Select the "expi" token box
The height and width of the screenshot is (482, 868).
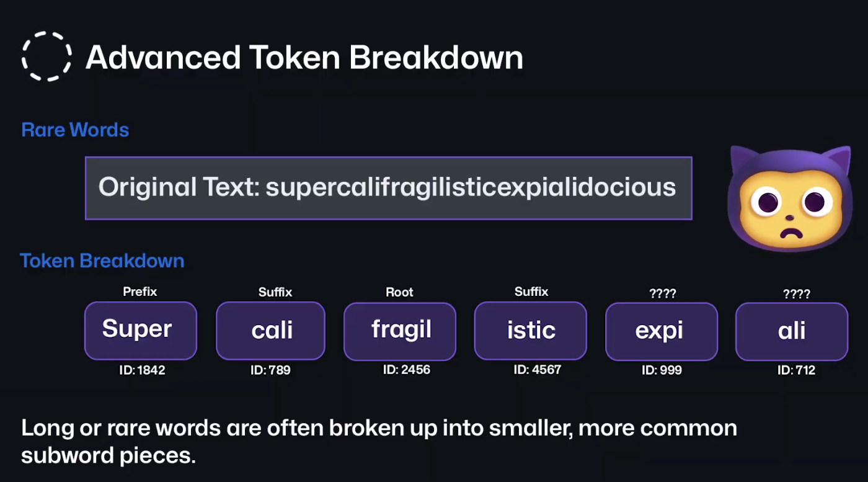tap(661, 331)
